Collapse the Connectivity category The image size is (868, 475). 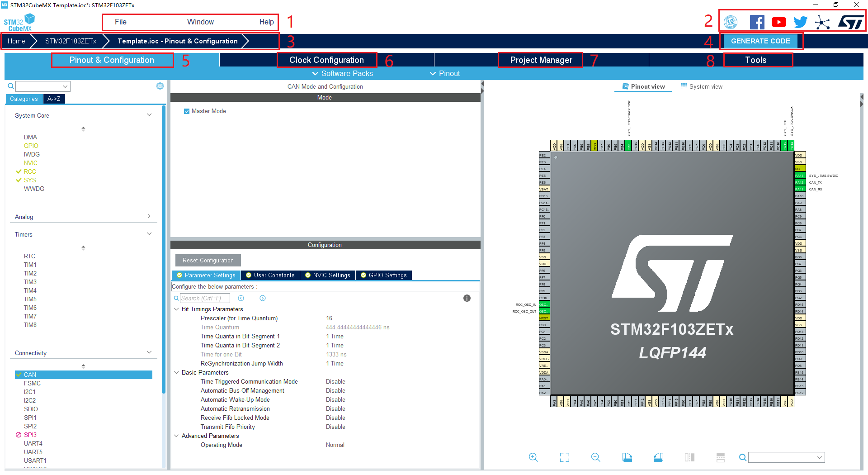point(149,352)
